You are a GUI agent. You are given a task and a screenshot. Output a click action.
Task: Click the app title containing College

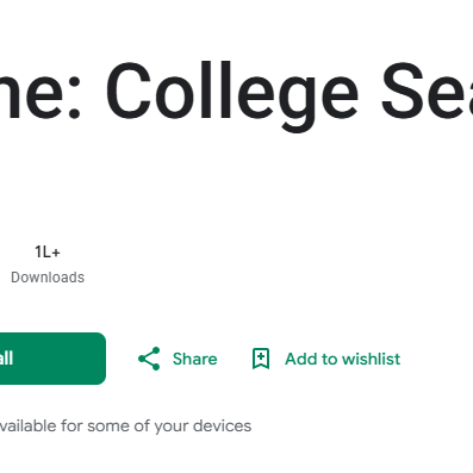[236, 92]
